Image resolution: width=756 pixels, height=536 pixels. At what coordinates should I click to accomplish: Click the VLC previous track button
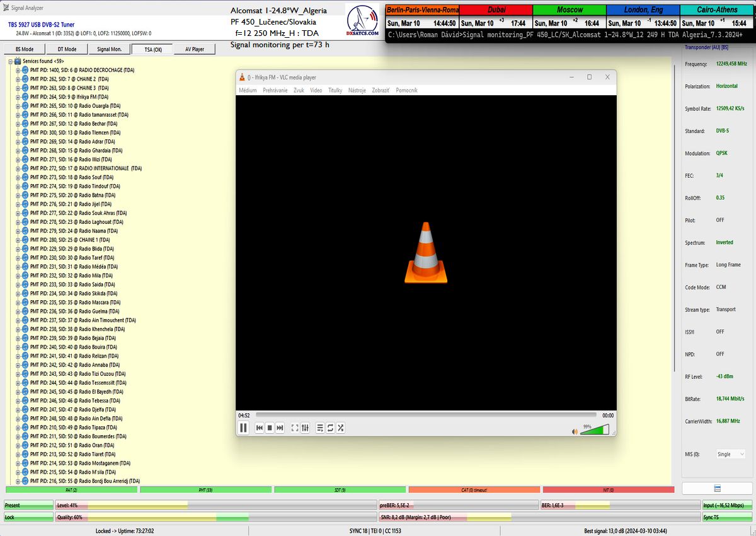(259, 428)
